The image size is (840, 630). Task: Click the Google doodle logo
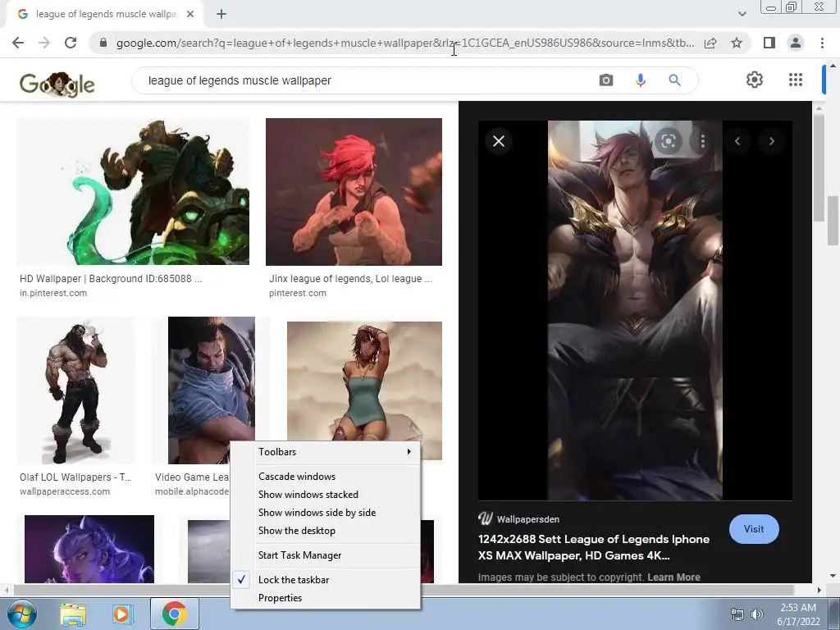click(x=57, y=84)
